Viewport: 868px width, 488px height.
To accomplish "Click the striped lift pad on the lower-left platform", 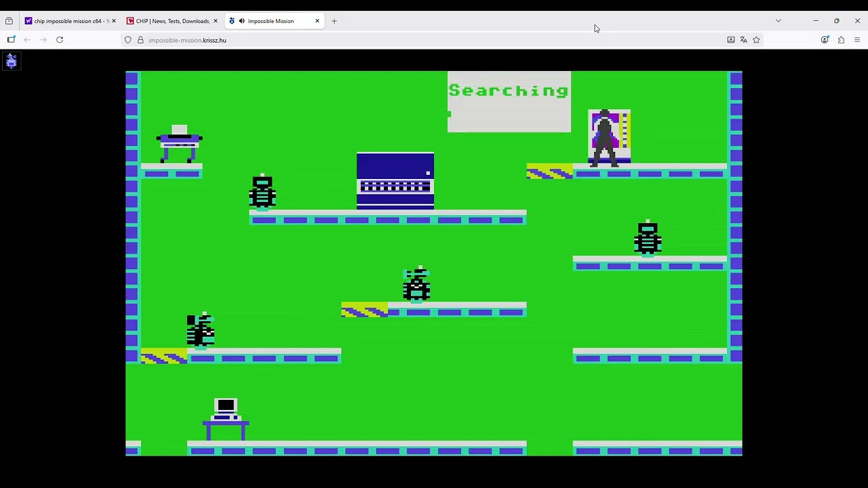I will pyautogui.click(x=164, y=356).
